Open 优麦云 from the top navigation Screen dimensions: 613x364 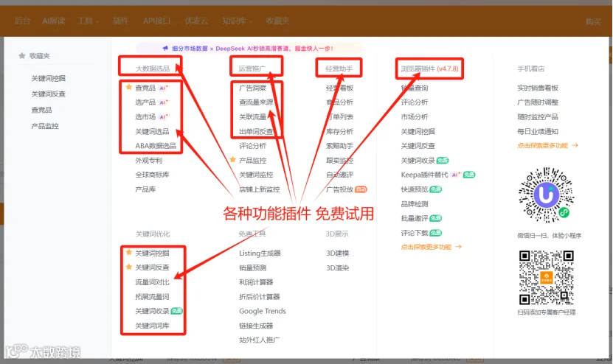[x=196, y=21]
